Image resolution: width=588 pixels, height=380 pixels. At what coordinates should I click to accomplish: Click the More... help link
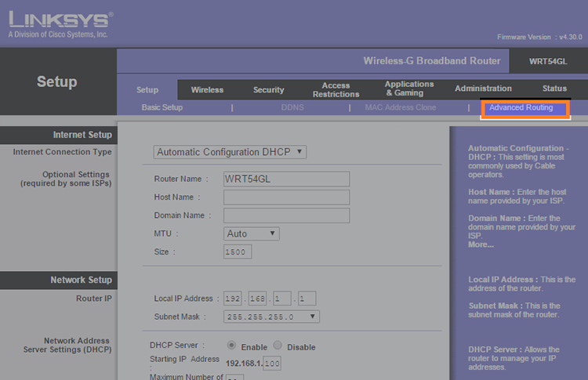(481, 244)
